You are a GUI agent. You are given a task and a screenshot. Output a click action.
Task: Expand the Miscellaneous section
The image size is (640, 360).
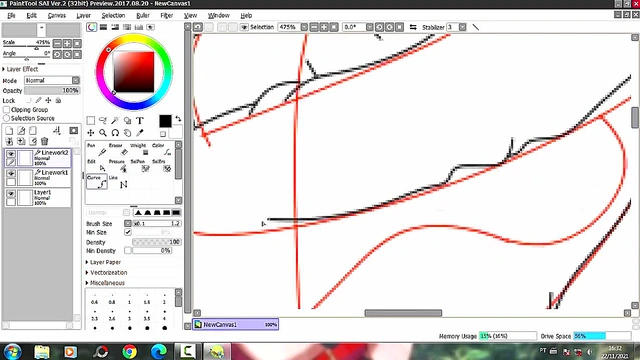tap(105, 282)
